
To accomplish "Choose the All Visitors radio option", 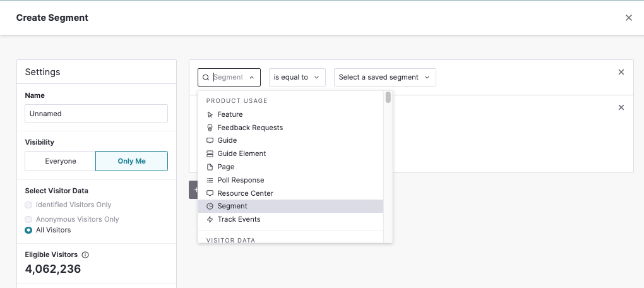I will pyautogui.click(x=28, y=230).
